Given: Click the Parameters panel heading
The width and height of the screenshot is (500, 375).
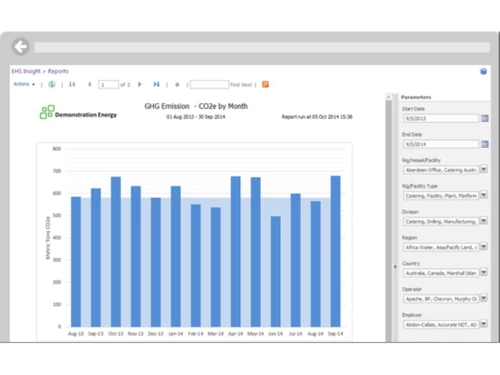Looking at the screenshot, I should click(416, 97).
